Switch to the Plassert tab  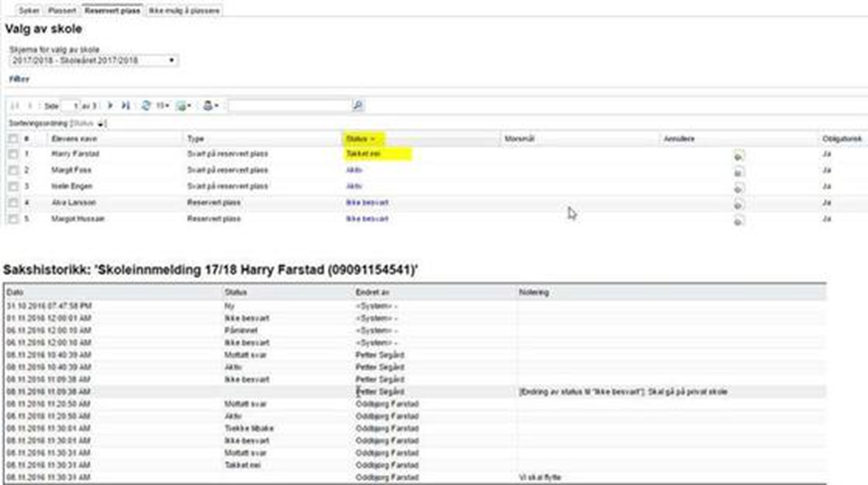pos(61,11)
